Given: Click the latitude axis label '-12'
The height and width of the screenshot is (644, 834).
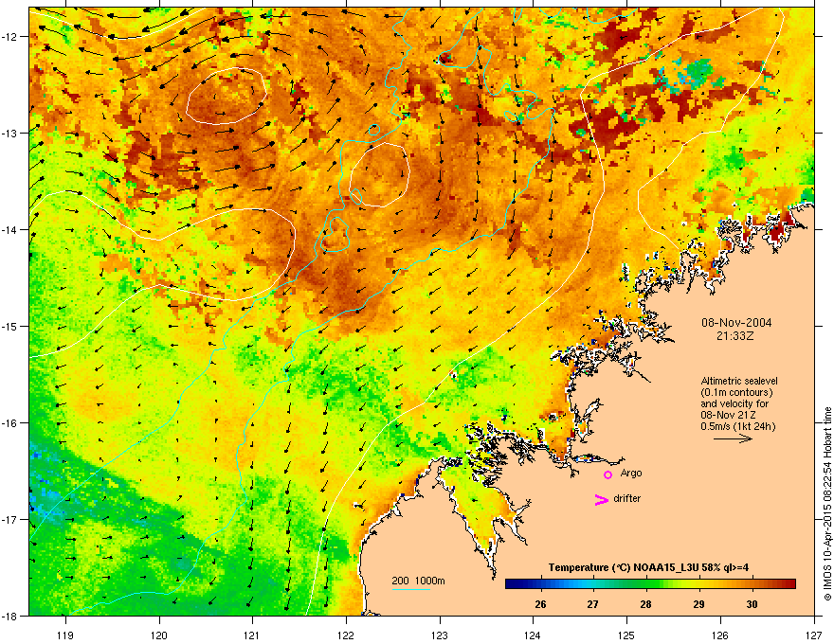Looking at the screenshot, I should click(x=10, y=37).
